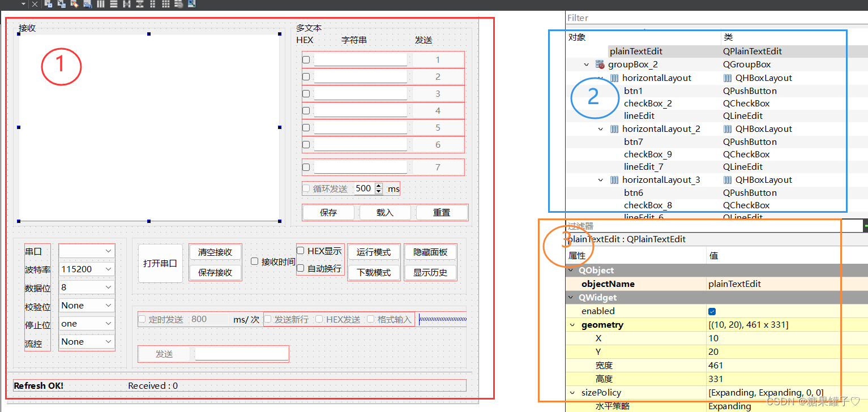Apply Lay Out in Form Layout
Viewport: 868px width, 412px height.
[x=153, y=3]
